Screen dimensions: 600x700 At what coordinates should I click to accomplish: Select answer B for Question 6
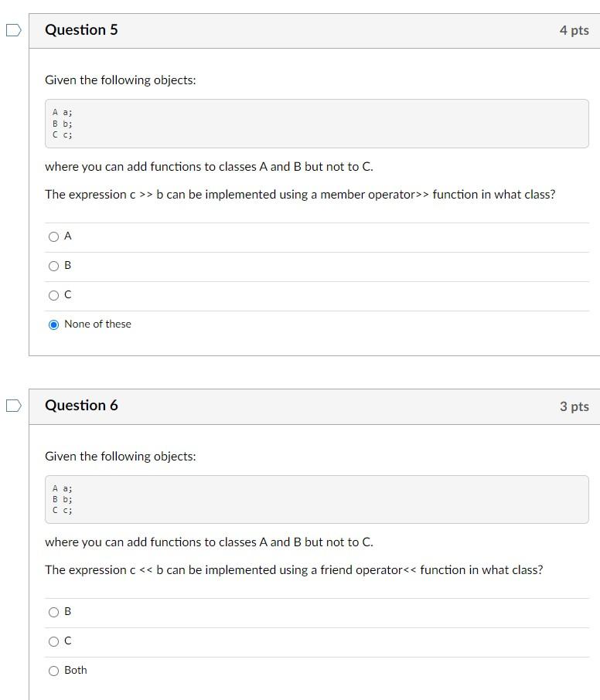(54, 611)
